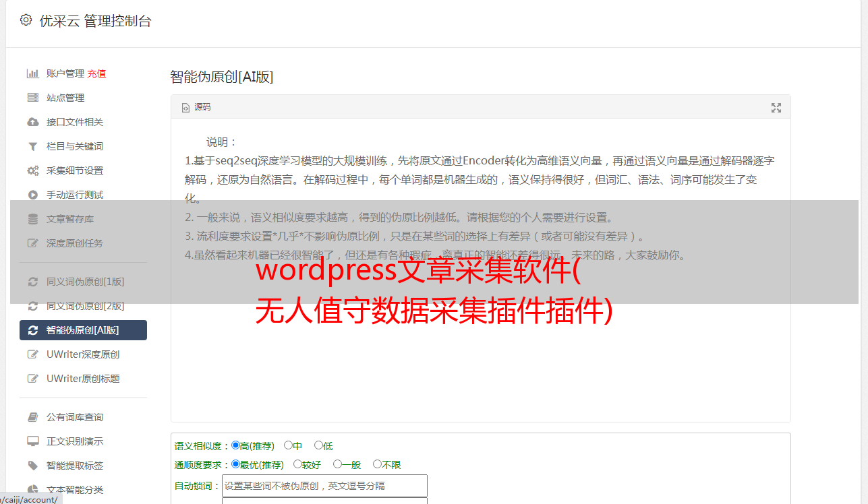
Task: Click the refresh icon for 同义词伪原创[1版]
Action: 32,282
